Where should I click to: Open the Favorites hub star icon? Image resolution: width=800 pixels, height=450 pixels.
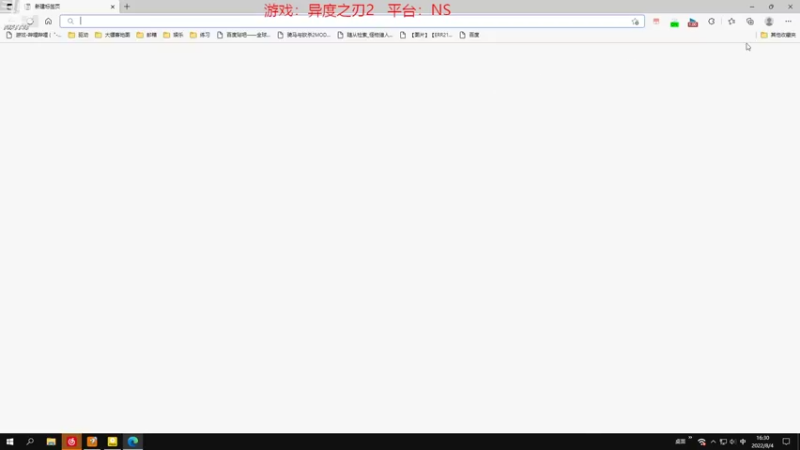coord(732,21)
